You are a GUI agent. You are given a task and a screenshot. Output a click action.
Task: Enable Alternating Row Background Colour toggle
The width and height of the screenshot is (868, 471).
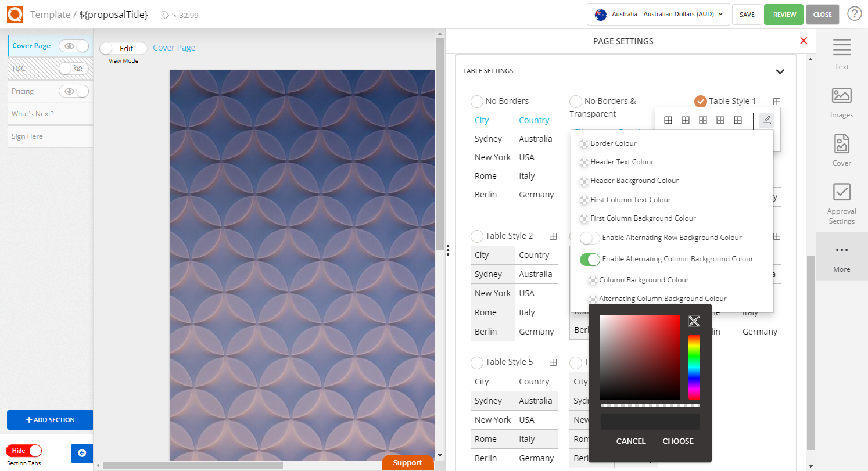590,238
